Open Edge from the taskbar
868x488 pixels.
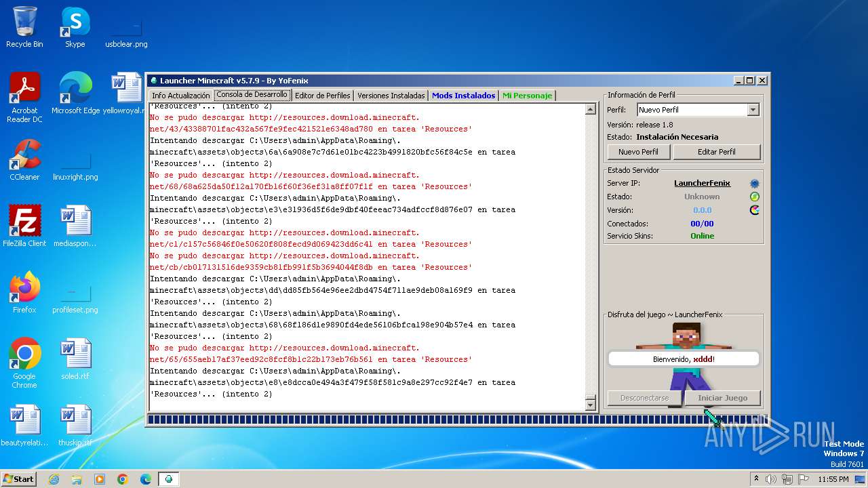(146, 479)
